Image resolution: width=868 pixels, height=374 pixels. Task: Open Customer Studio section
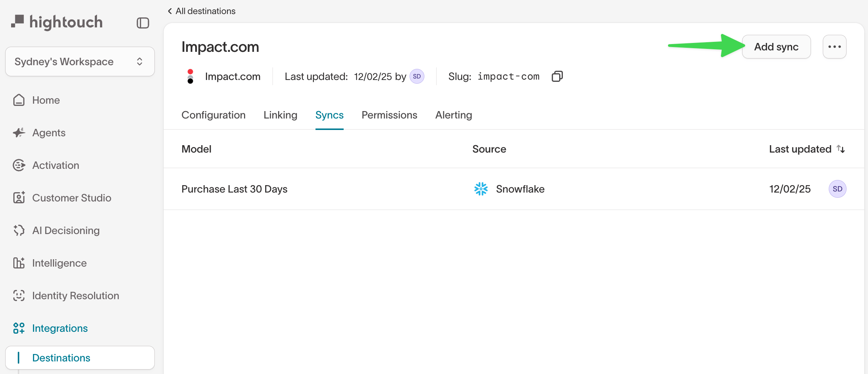tap(72, 198)
